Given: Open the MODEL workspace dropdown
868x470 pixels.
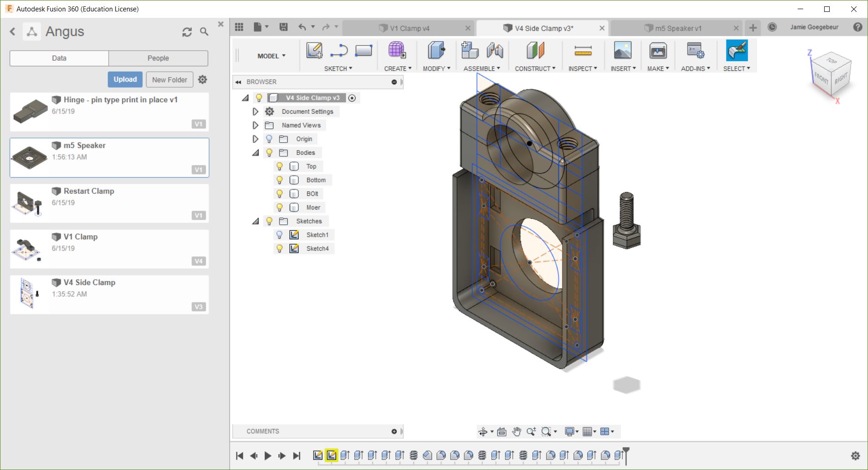Looking at the screenshot, I should point(271,56).
